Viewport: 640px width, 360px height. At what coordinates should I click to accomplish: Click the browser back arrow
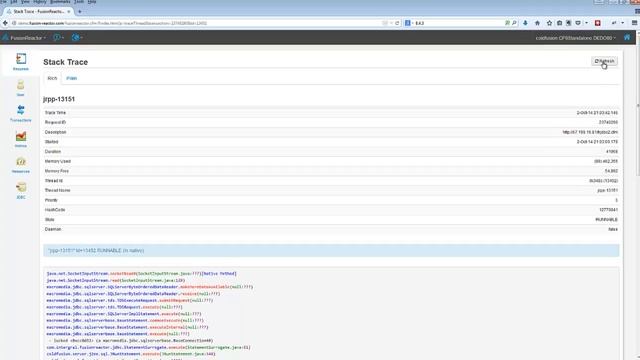5,23
